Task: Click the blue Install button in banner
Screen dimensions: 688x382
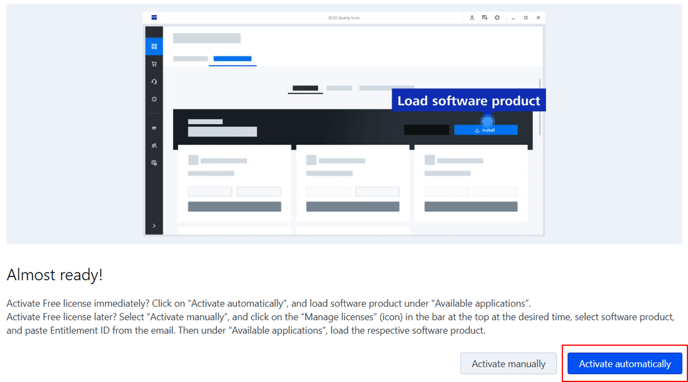Action: (486, 130)
